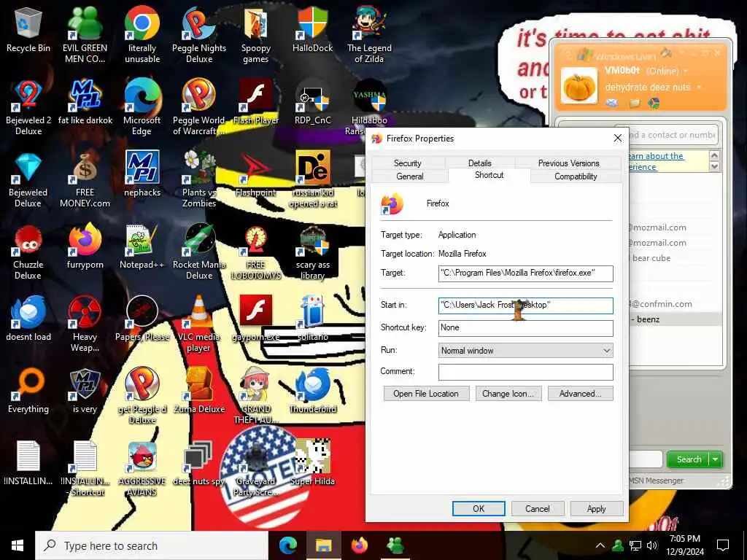Click the Messenger find a contact field
Image resolution: width=747 pixels, height=560 pixels.
pos(673,135)
